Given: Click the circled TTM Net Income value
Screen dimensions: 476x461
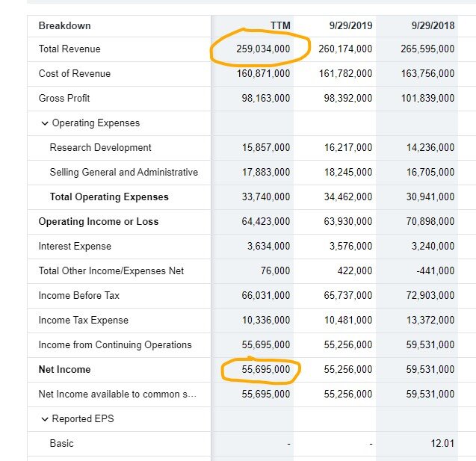Looking at the screenshot, I should (266, 369).
